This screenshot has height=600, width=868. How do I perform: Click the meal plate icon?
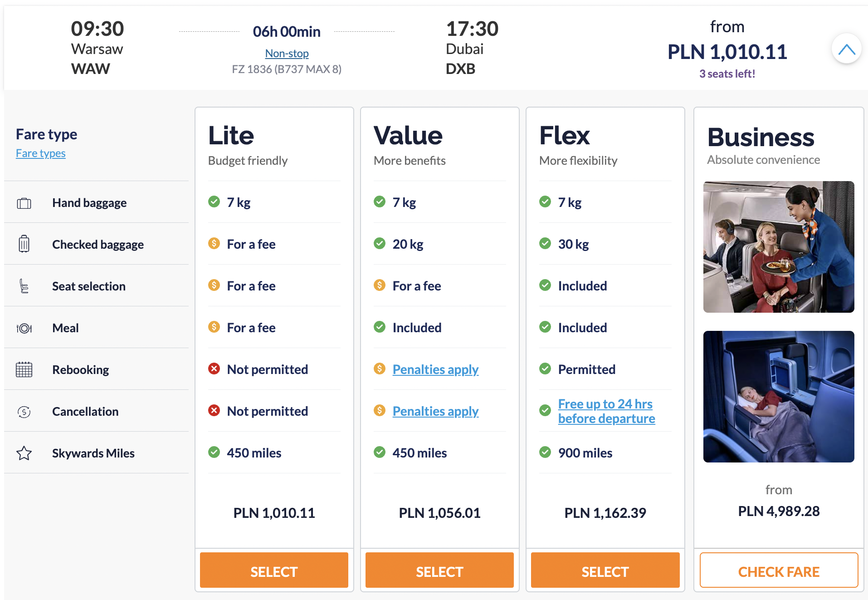pyautogui.click(x=24, y=328)
